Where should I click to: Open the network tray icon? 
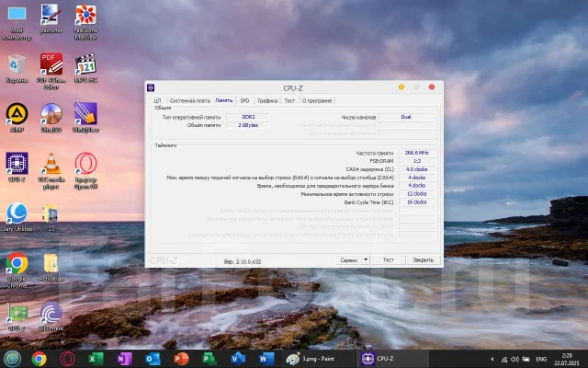point(504,360)
